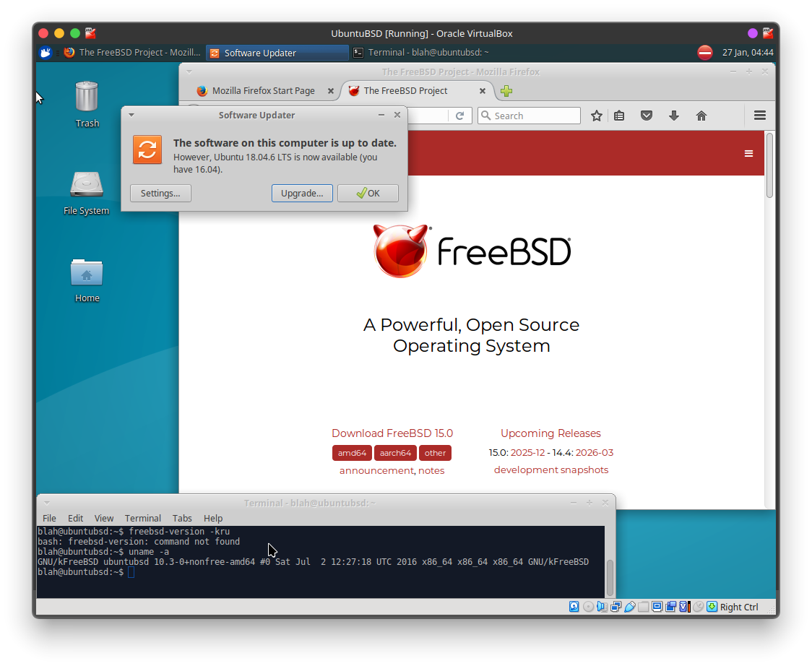Open Firefox hamburger menu
This screenshot has height=666, width=812.
click(759, 116)
